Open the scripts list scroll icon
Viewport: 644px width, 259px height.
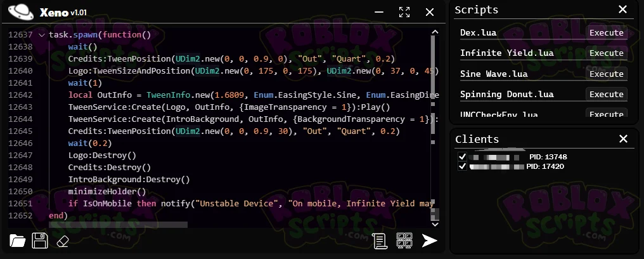click(380, 241)
